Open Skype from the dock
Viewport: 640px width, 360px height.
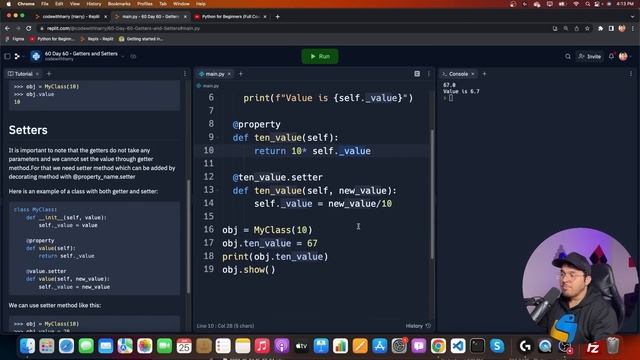[x=497, y=346]
